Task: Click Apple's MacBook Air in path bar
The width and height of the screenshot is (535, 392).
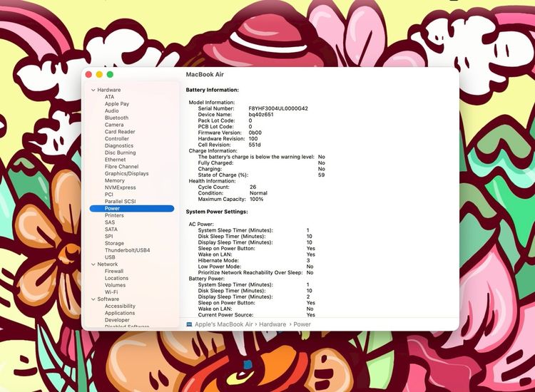Action: [223, 324]
